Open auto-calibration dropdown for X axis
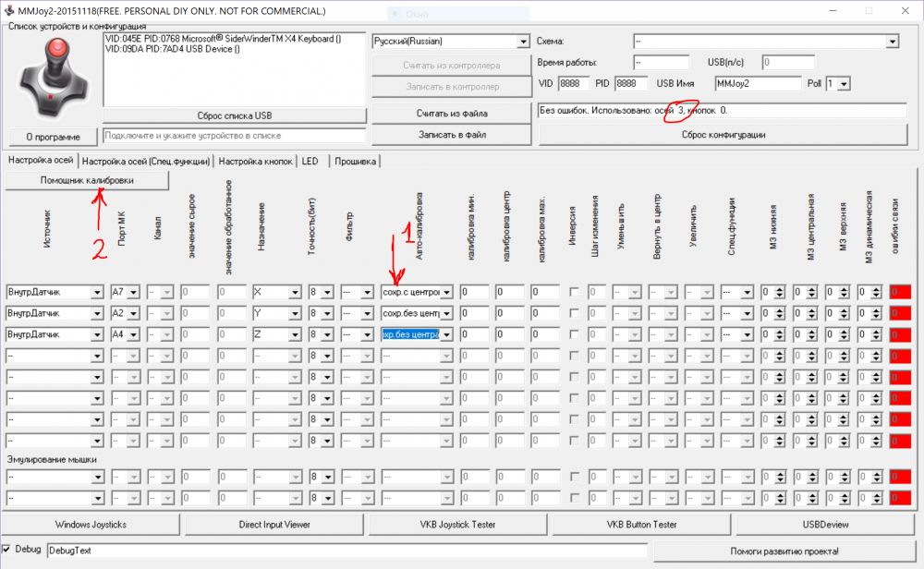Screen dimensions: 924x569 (x=447, y=293)
